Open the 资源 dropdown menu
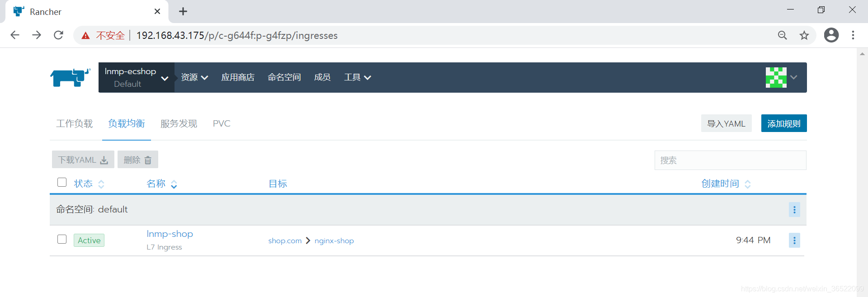This screenshot has height=297, width=868. tap(194, 77)
